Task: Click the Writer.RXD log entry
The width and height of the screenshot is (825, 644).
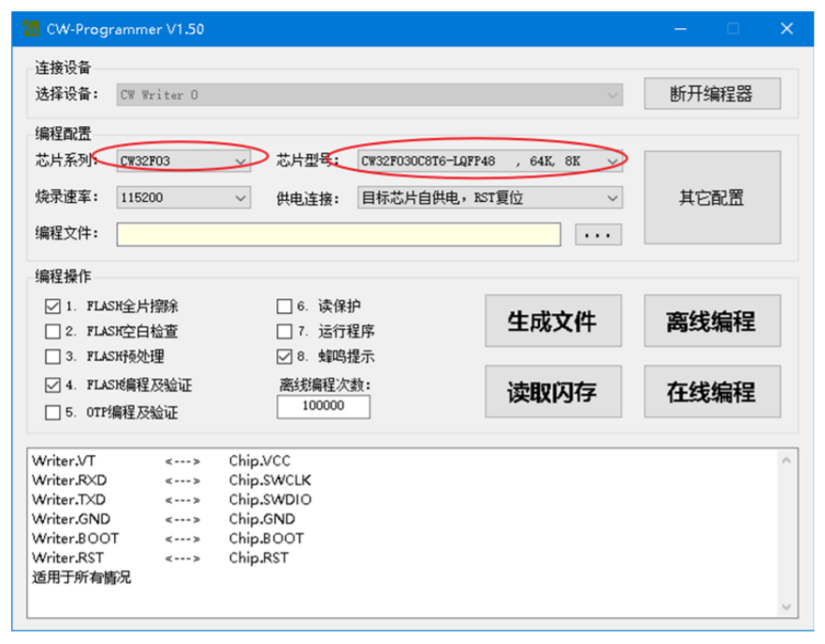Action: coord(69,480)
